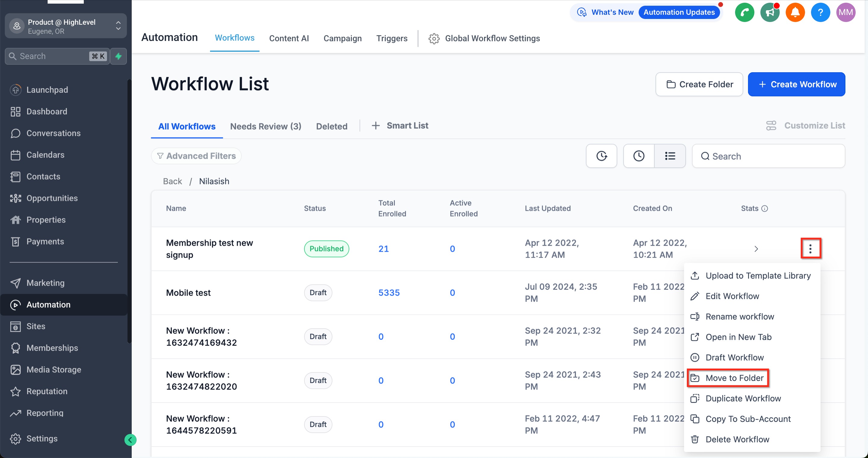The width and height of the screenshot is (868, 458).
Task: Open Global Workflow Settings gear
Action: pyautogui.click(x=434, y=38)
